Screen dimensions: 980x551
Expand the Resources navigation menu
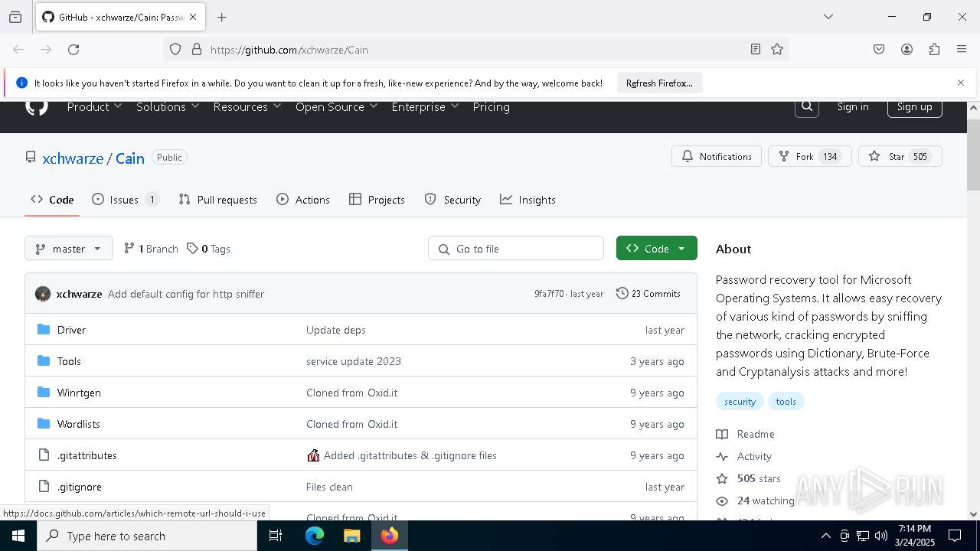[x=247, y=107]
